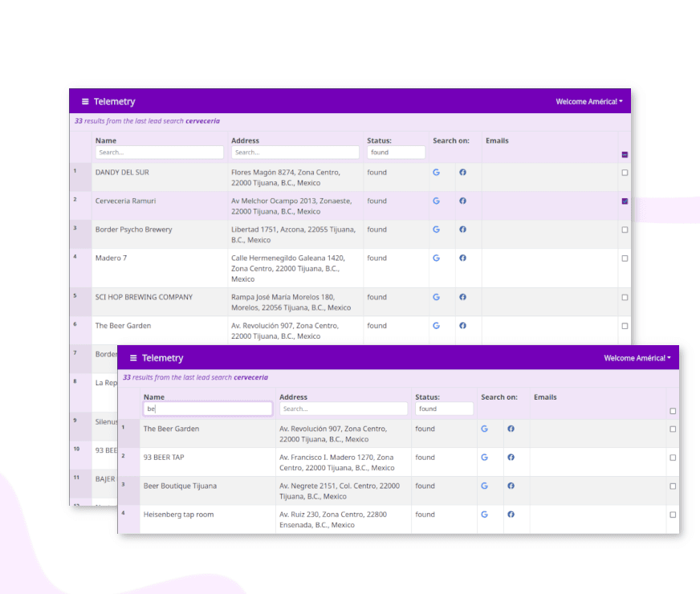700x594 pixels.
Task: Click Address search field in back window
Action: pos(295,153)
